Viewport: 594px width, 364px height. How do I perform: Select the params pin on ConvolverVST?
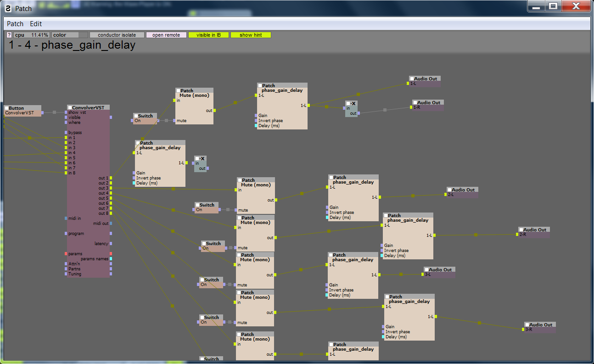tap(66, 254)
